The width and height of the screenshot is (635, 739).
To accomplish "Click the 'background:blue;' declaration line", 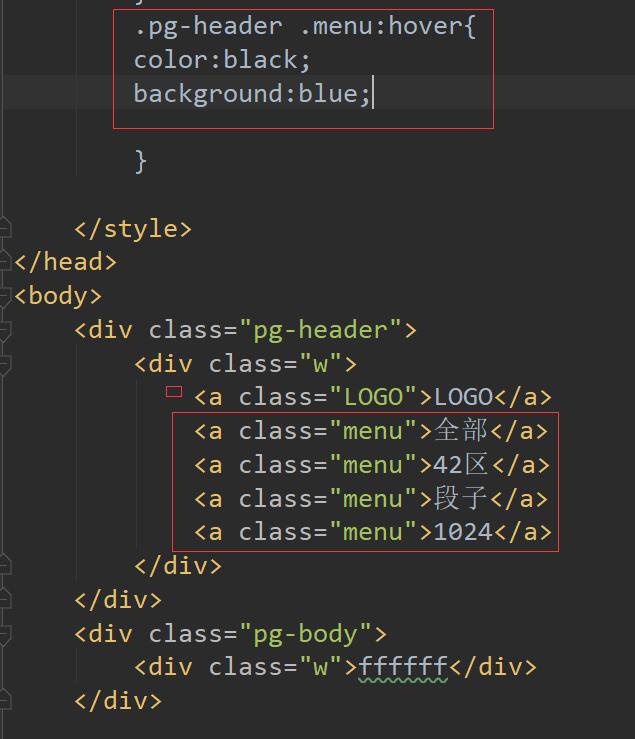I will pos(252,94).
